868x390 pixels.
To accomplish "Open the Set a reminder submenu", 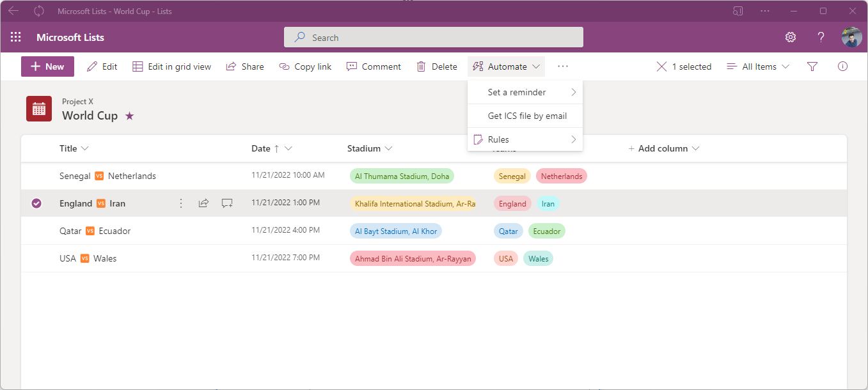I will pos(525,92).
